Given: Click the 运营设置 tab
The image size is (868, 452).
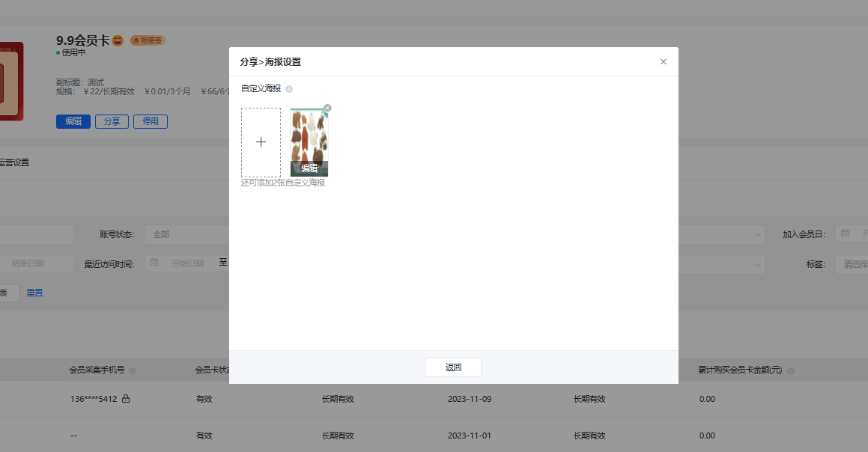Looking at the screenshot, I should coord(14,162).
